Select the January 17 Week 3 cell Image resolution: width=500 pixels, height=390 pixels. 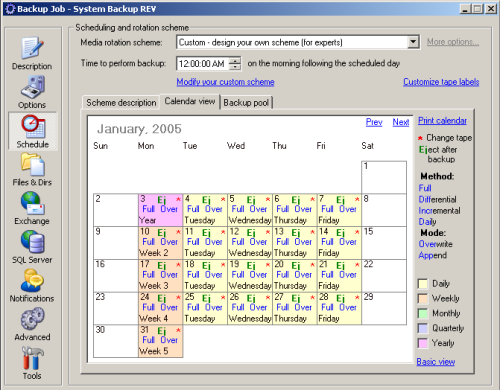[161, 276]
